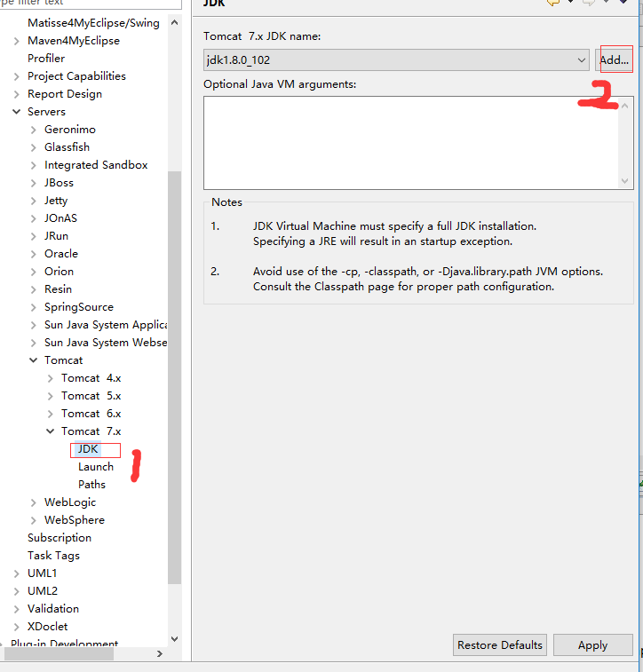Click the Restore Defaults button
The image size is (643, 672).
click(x=499, y=645)
